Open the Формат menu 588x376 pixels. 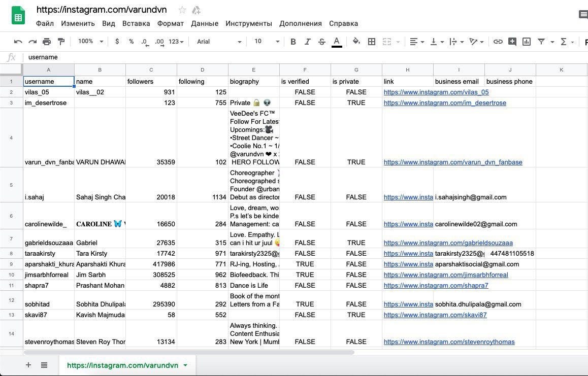click(x=171, y=23)
